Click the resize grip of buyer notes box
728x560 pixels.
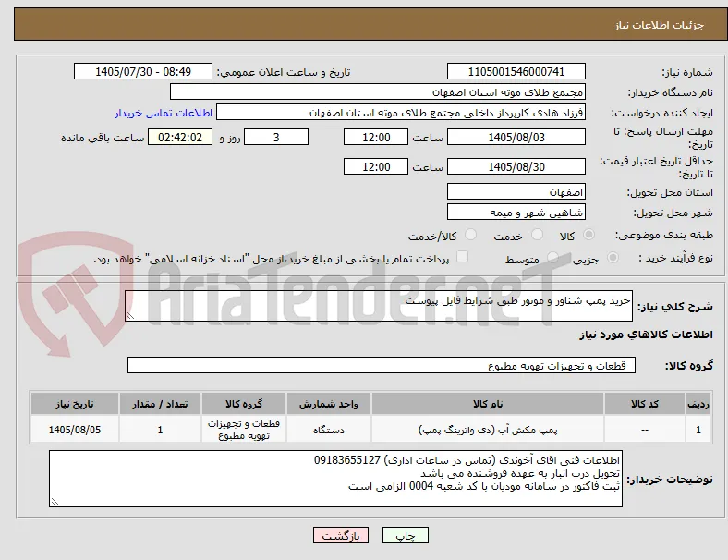tap(55, 502)
